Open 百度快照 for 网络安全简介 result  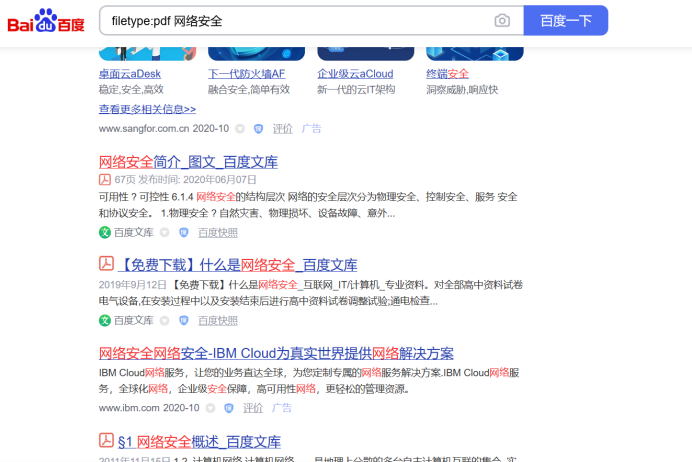click(x=218, y=233)
